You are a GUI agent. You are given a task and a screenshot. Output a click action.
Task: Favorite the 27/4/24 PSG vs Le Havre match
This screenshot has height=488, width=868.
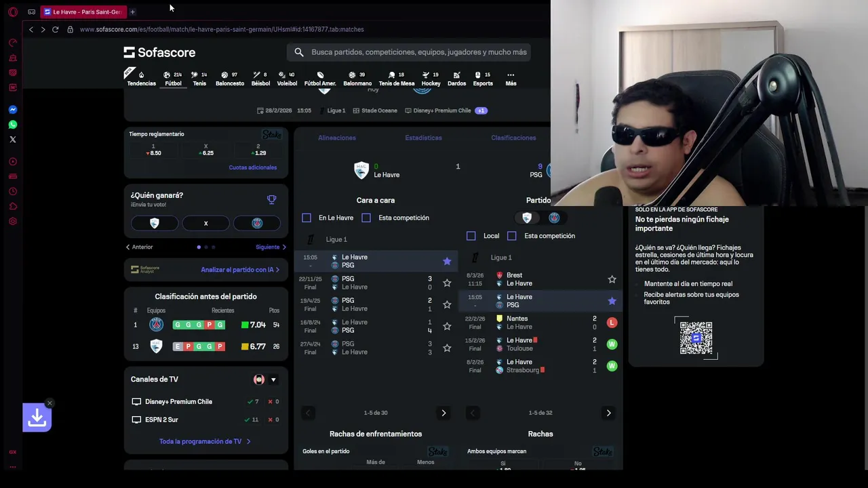pyautogui.click(x=447, y=348)
